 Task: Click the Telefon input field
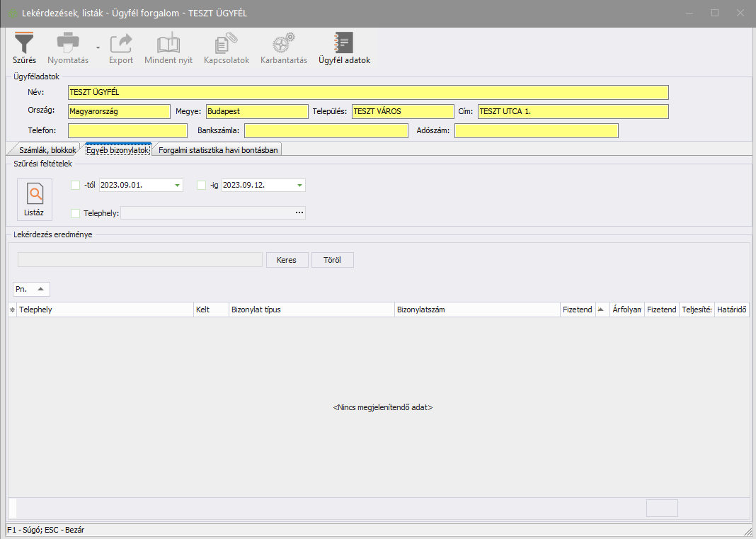[x=127, y=130]
